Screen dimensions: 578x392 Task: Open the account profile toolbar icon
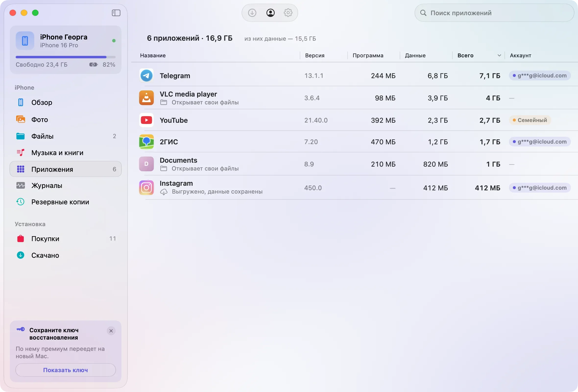click(270, 13)
